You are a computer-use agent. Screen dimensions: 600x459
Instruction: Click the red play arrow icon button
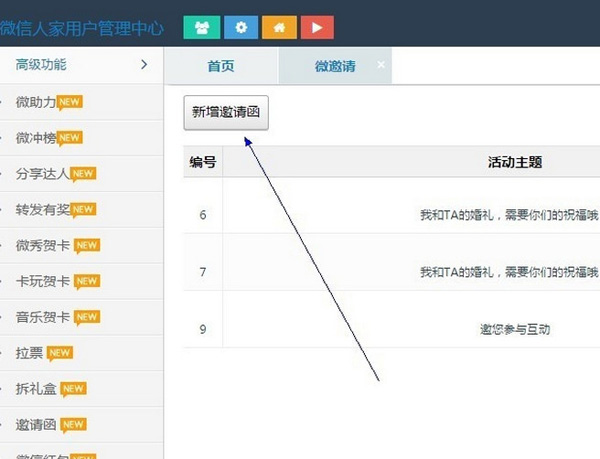(x=317, y=28)
